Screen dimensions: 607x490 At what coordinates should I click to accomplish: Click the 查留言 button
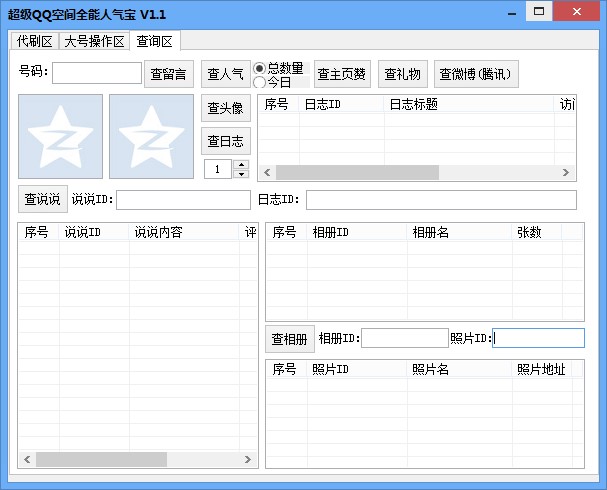click(x=168, y=74)
